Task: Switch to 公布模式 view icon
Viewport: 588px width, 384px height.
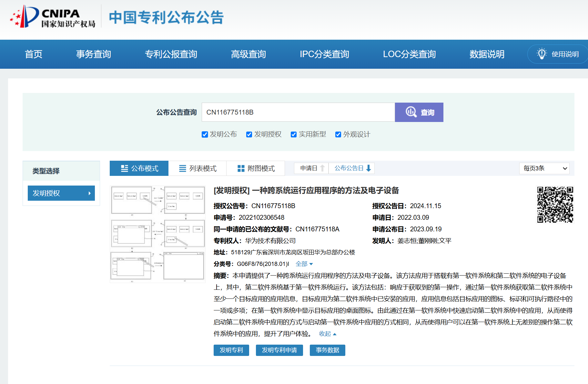Action: pyautogui.click(x=124, y=168)
